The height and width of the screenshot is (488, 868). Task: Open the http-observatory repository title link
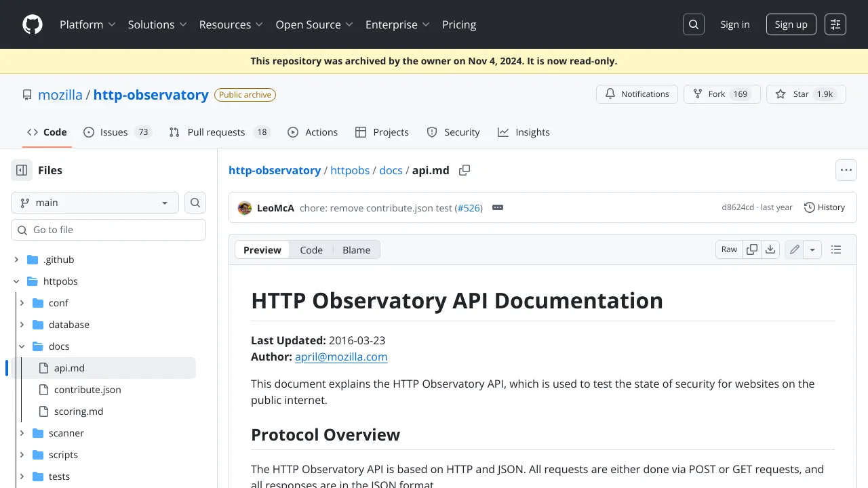click(151, 95)
